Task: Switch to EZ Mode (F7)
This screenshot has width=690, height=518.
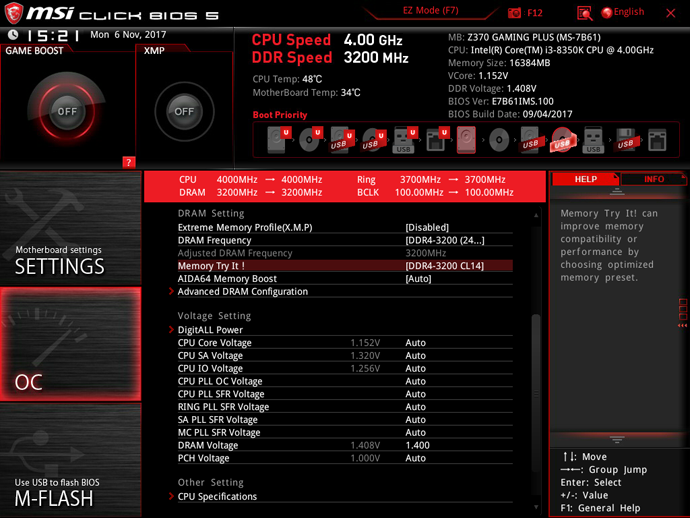Action: click(431, 11)
